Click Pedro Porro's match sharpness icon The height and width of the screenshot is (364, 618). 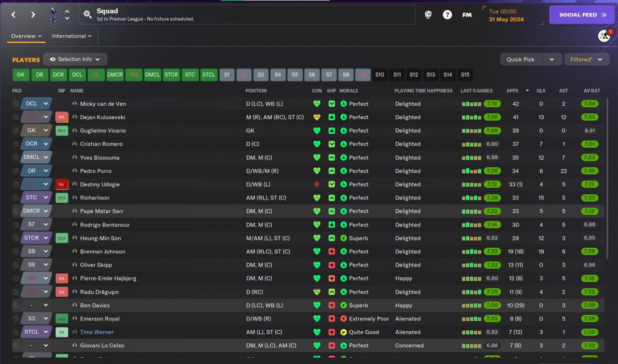coord(332,171)
